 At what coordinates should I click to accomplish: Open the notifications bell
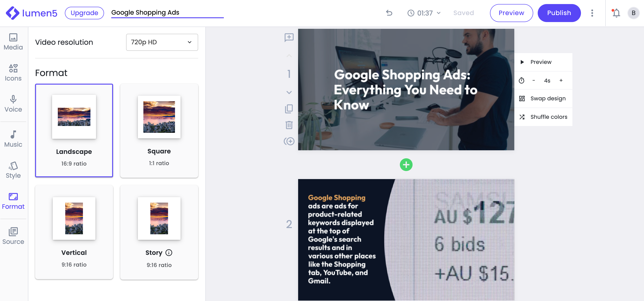tap(616, 13)
